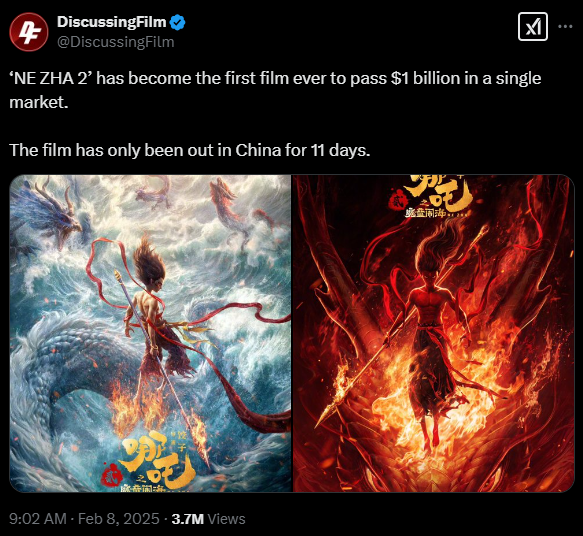Open the blue ocean Ne Zha poster
Image resolution: width=583 pixels, height=536 pixels.
[150, 333]
